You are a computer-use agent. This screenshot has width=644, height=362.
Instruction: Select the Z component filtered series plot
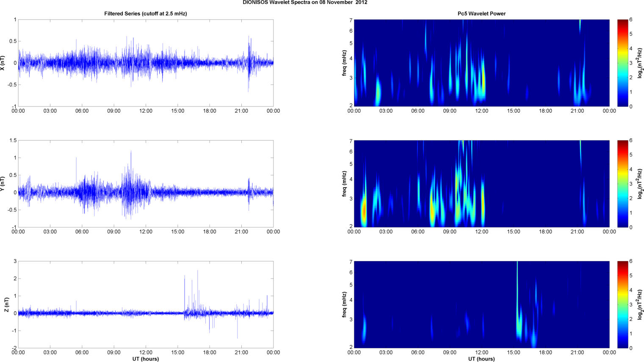146,305
